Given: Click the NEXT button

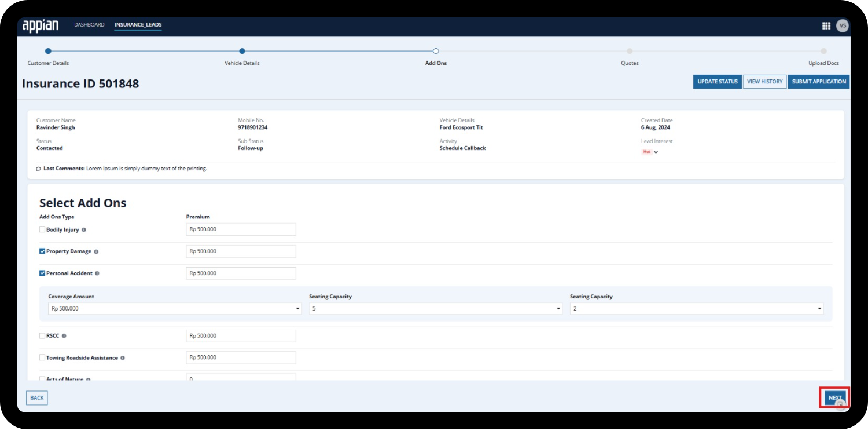Looking at the screenshot, I should [x=835, y=398].
